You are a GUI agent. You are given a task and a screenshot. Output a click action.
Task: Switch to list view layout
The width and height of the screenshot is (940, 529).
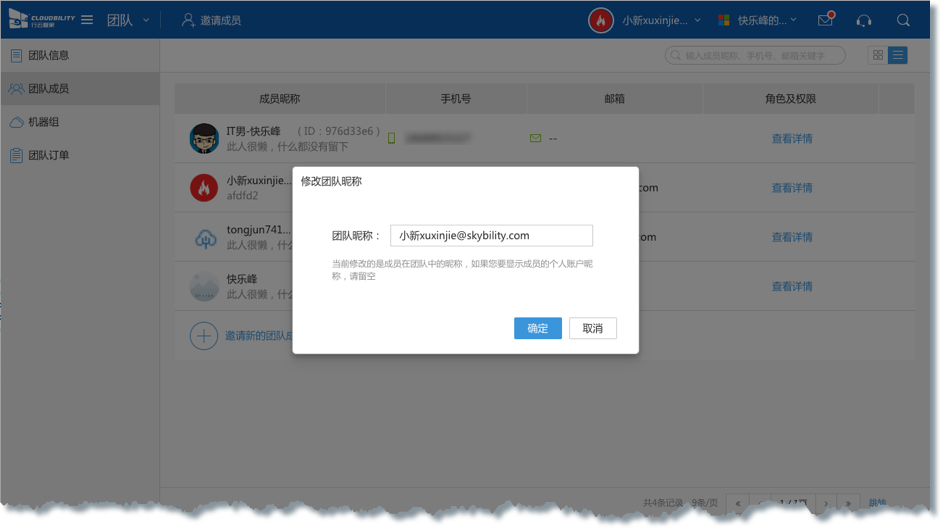point(898,56)
